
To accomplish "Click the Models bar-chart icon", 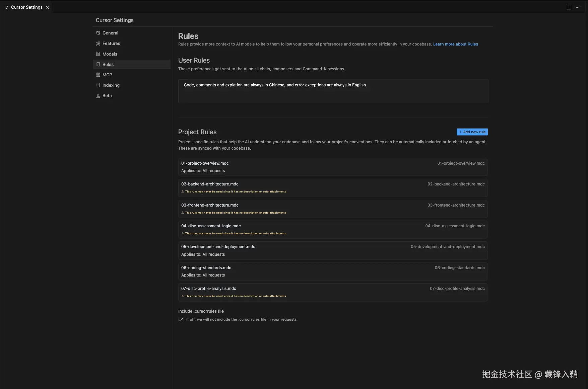I will pyautogui.click(x=98, y=54).
